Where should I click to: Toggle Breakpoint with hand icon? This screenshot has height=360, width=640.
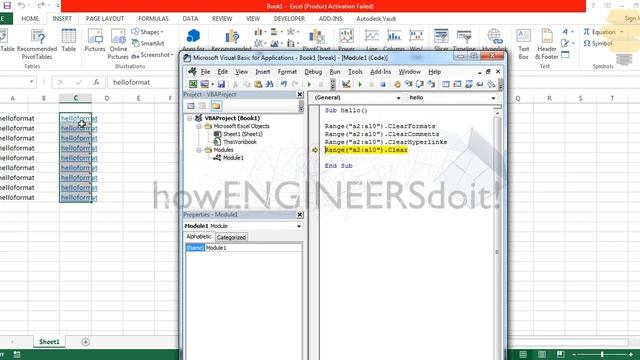[x=397, y=84]
